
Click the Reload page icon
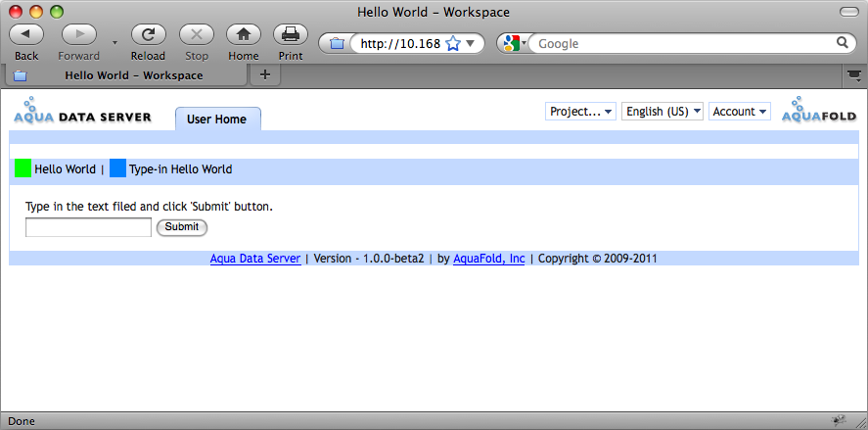point(148,34)
